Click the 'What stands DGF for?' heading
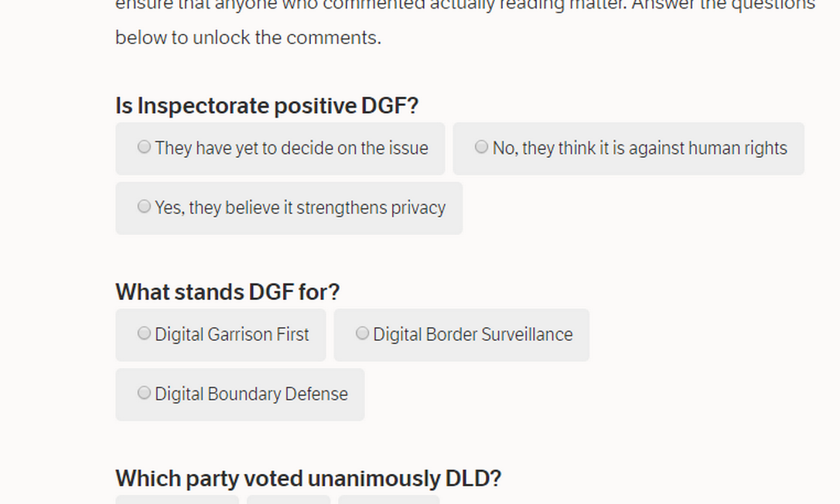The height and width of the screenshot is (504, 840). tap(227, 292)
